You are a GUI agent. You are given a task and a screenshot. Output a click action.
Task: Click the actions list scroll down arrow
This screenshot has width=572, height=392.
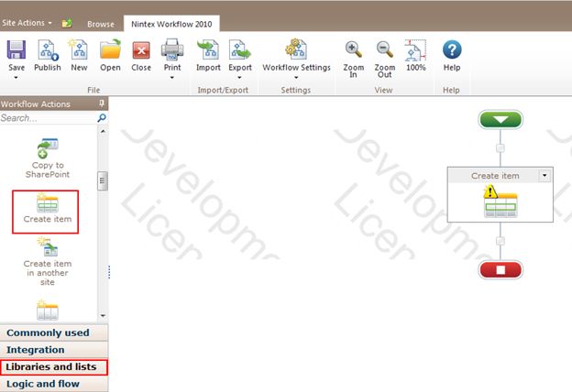(103, 315)
